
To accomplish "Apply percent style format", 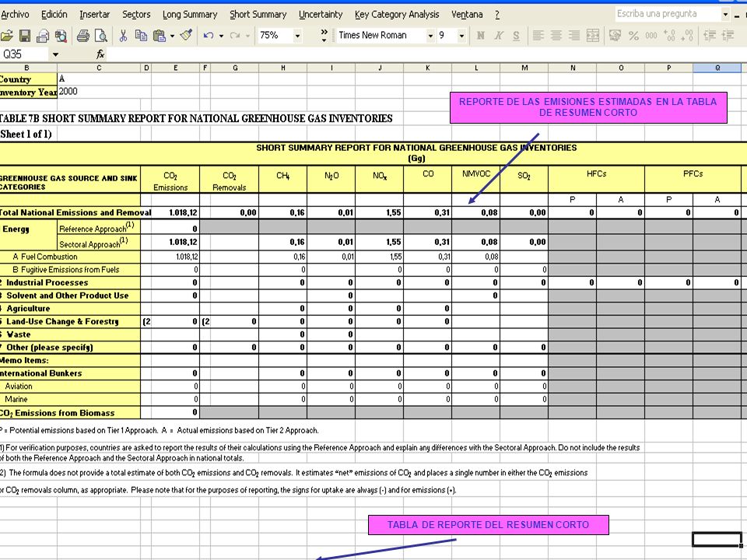I will click(x=633, y=35).
